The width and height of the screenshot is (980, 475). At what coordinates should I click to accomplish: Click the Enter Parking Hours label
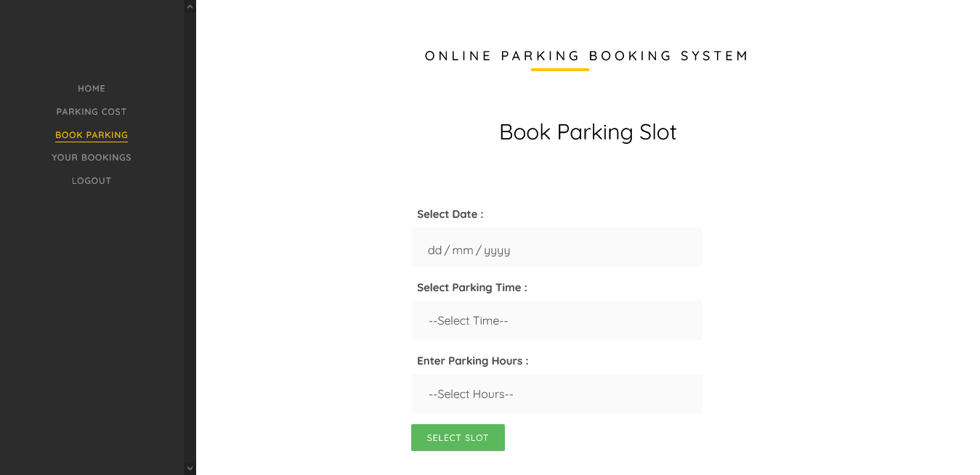[x=472, y=361]
